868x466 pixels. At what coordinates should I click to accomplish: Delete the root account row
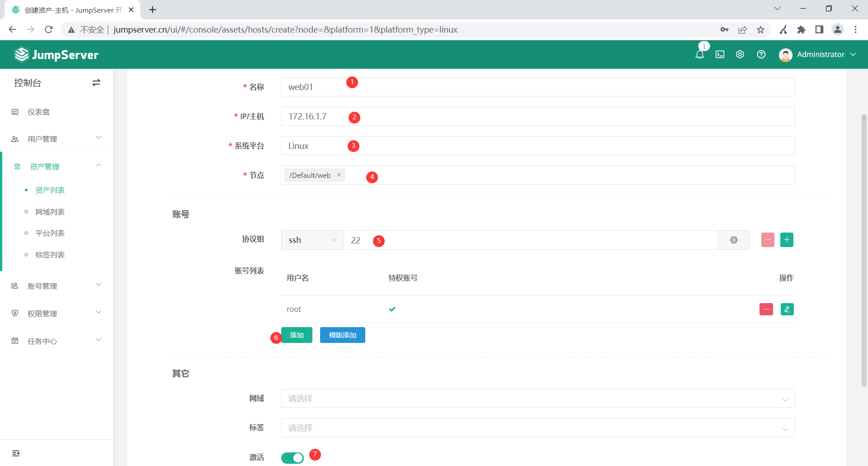pos(766,309)
